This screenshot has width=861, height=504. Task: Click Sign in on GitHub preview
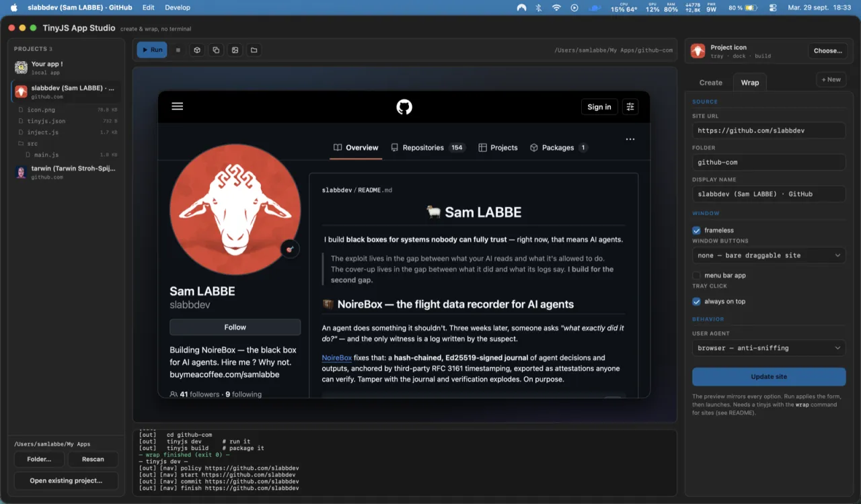[x=599, y=107]
